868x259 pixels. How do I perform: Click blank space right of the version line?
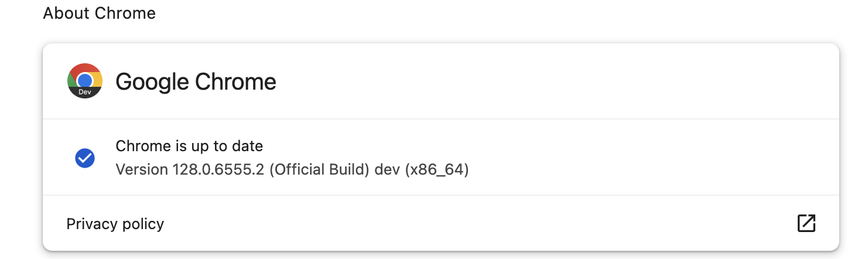pos(644,170)
